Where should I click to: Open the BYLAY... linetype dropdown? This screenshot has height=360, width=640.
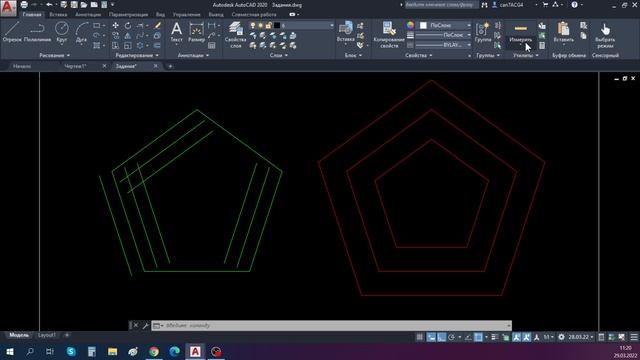(443, 45)
